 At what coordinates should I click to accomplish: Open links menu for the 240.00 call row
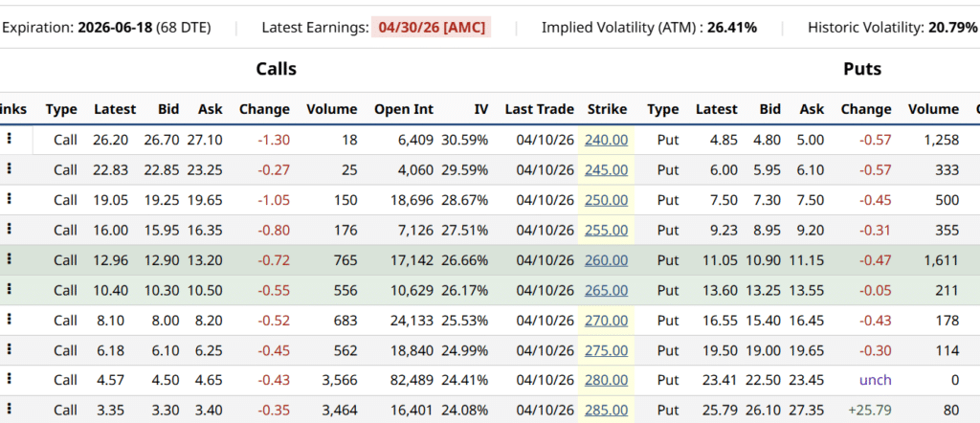[x=9, y=140]
